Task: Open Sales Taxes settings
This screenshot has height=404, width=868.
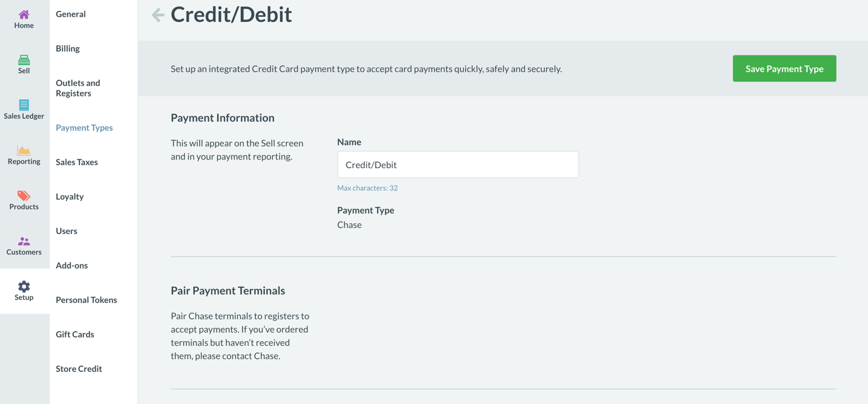Action: pos(77,162)
